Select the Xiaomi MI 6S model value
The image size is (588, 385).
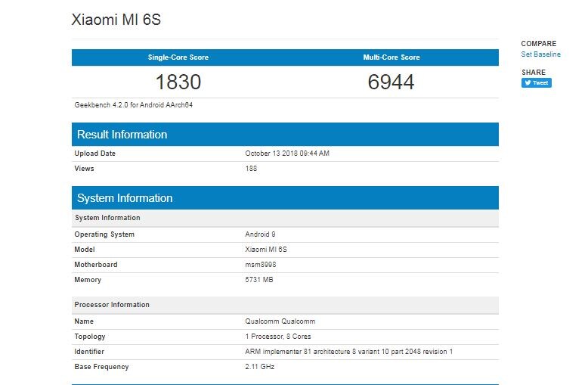coord(266,250)
